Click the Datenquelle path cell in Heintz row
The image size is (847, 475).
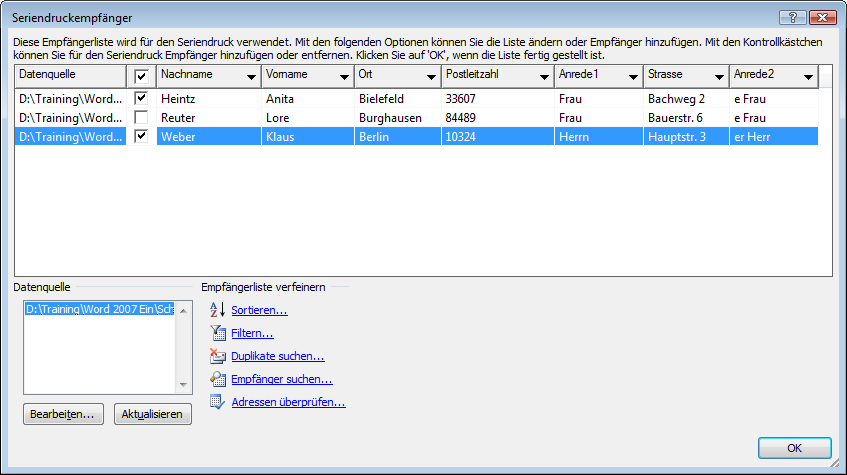coord(71,98)
